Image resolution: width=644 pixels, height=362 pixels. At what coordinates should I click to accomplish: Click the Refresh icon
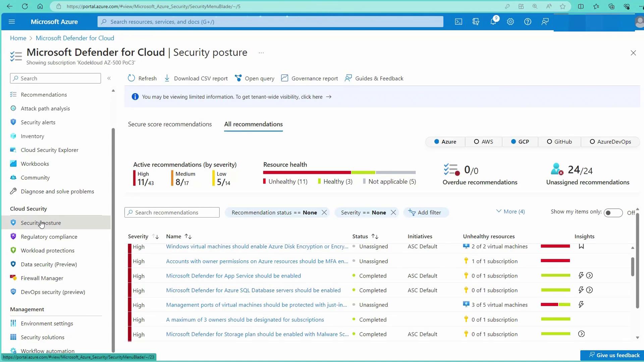point(131,78)
